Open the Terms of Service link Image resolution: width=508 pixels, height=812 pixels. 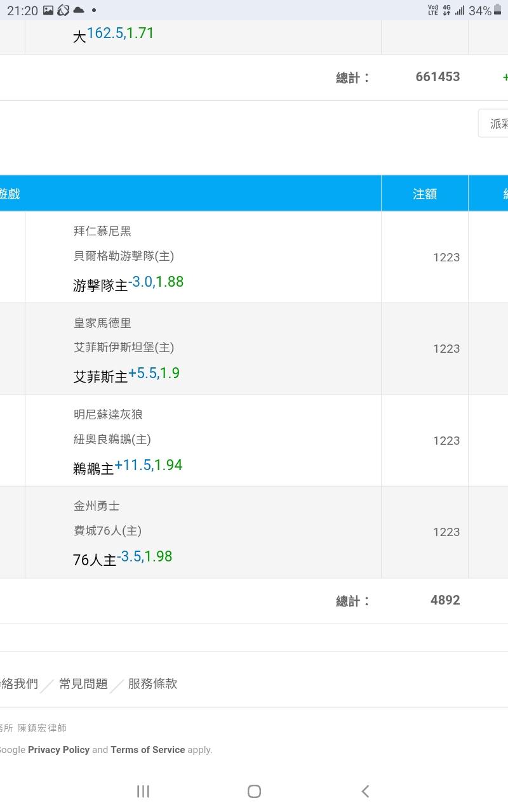(147, 750)
